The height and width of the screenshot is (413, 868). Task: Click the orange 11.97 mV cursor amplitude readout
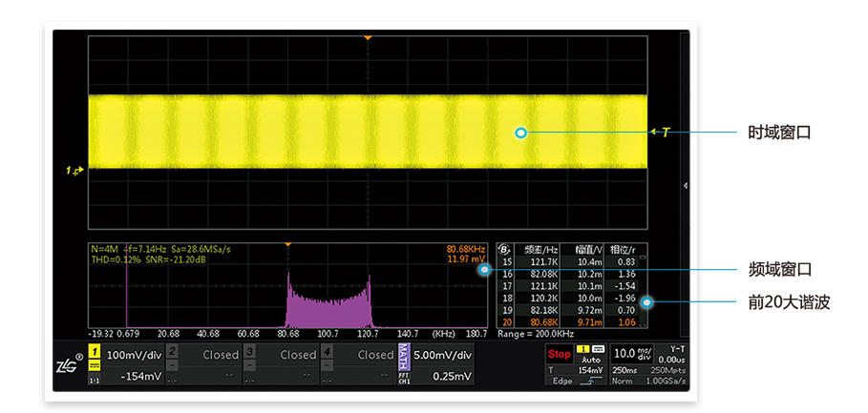coord(465,258)
